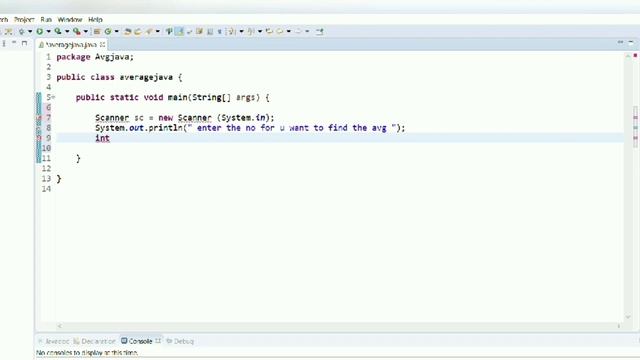This screenshot has width=640, height=360.
Task: Open the Help menu
Action: 95,20
